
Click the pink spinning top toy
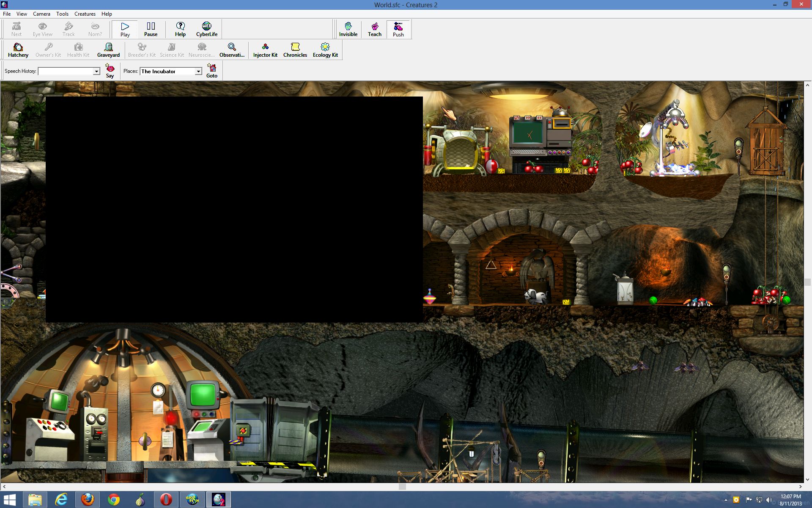(x=430, y=297)
